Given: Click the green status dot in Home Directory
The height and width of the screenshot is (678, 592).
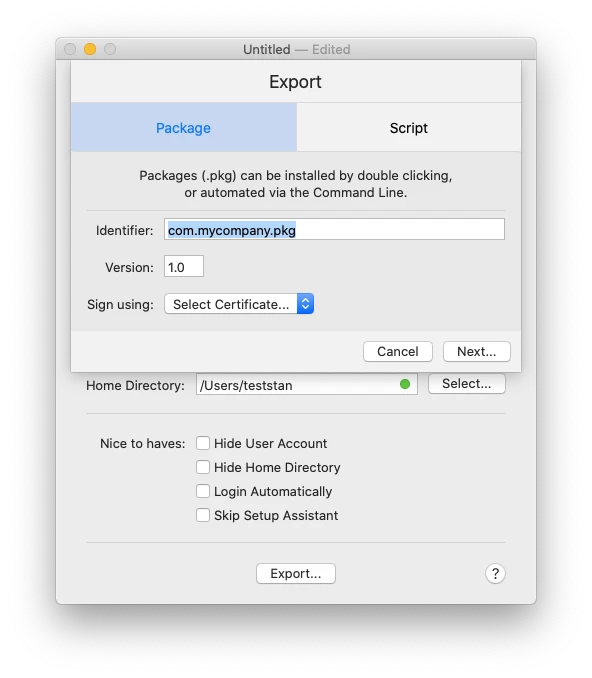Looking at the screenshot, I should [405, 384].
